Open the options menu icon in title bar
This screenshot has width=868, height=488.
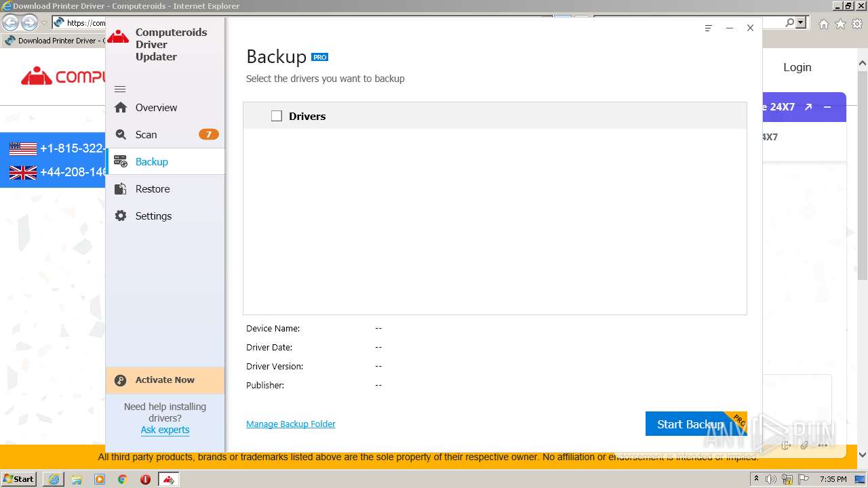click(x=709, y=28)
